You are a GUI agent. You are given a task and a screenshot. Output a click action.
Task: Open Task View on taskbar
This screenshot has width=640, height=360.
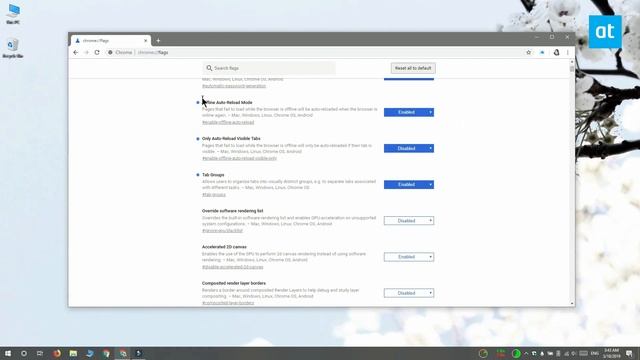click(40, 353)
